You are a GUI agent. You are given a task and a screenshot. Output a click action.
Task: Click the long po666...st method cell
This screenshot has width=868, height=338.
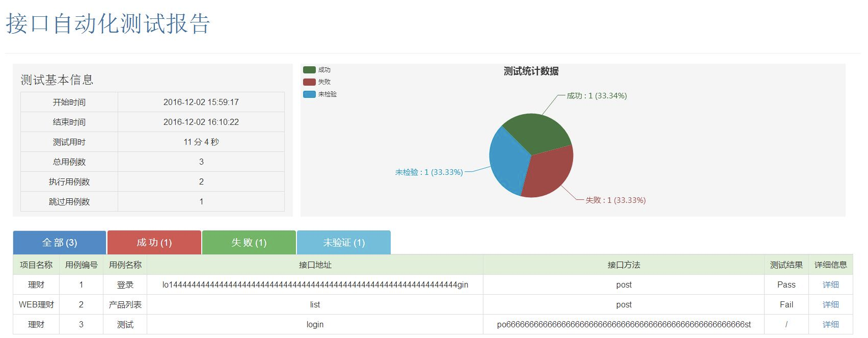(624, 325)
